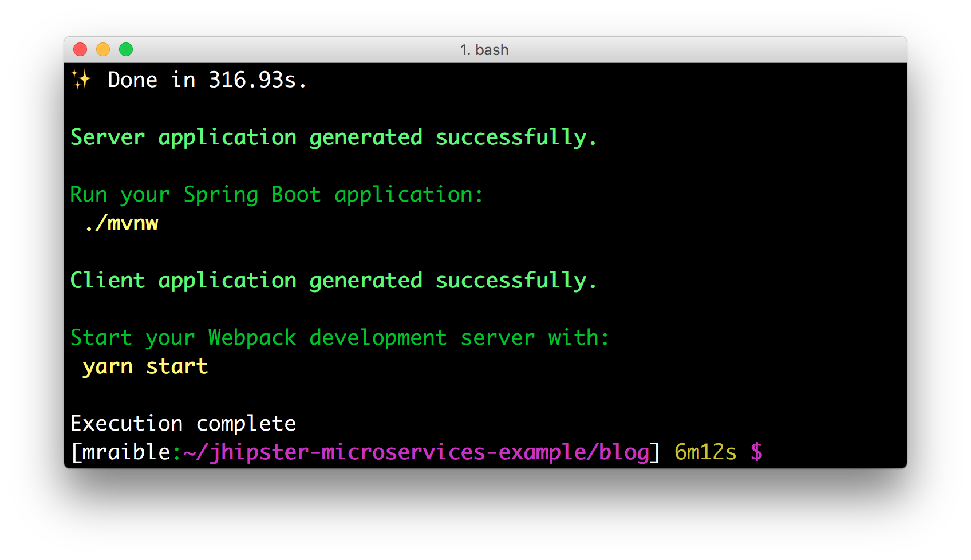This screenshot has height=560, width=971.
Task: Click the 'mraible' username in the prompt
Action: (x=126, y=452)
